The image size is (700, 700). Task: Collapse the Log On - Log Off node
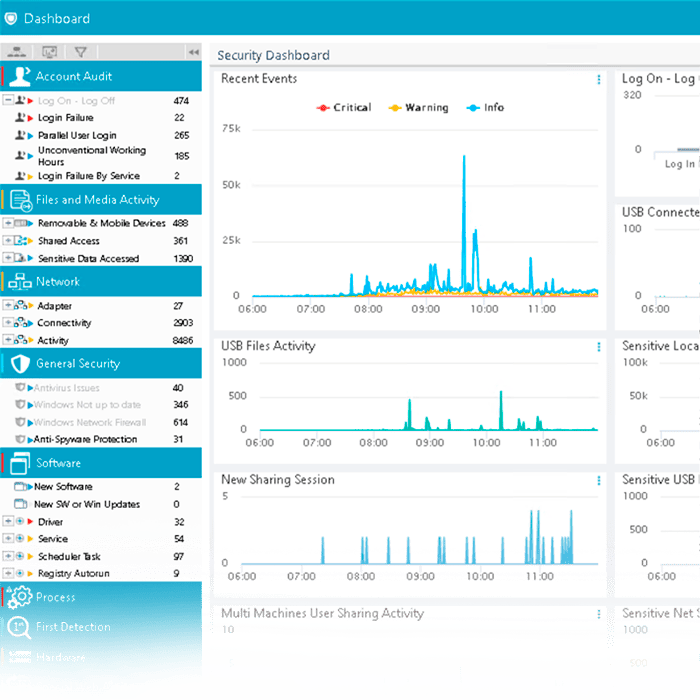point(8,100)
